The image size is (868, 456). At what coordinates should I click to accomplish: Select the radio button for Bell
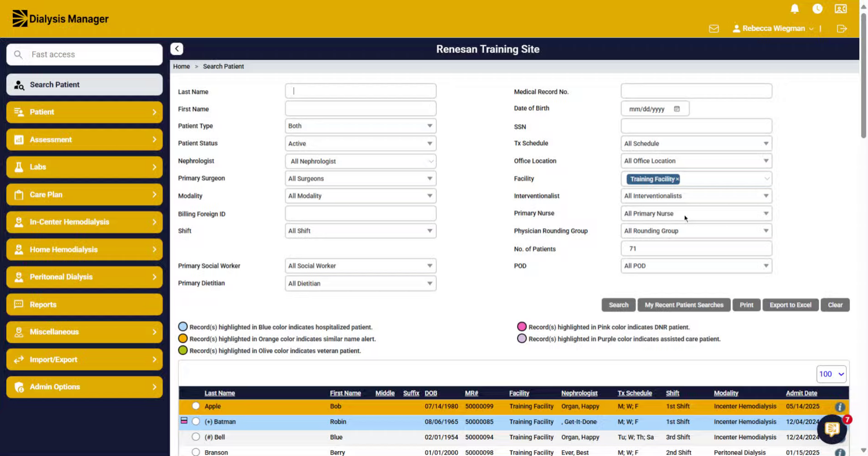click(196, 437)
